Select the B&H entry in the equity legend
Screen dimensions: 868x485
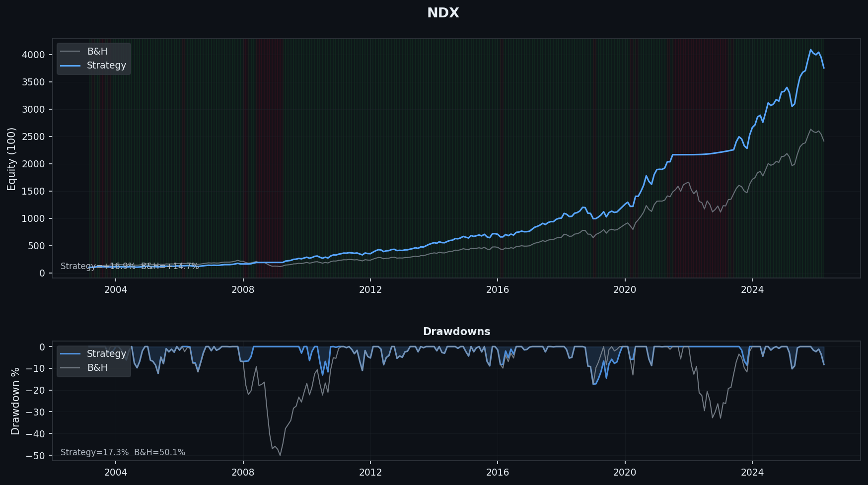[x=97, y=52]
